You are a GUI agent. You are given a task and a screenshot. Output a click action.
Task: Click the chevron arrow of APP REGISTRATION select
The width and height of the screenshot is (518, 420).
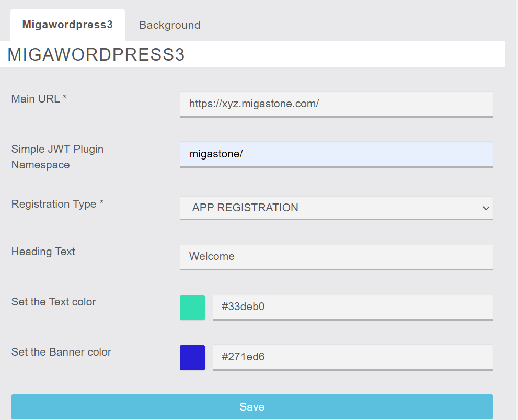click(x=486, y=208)
